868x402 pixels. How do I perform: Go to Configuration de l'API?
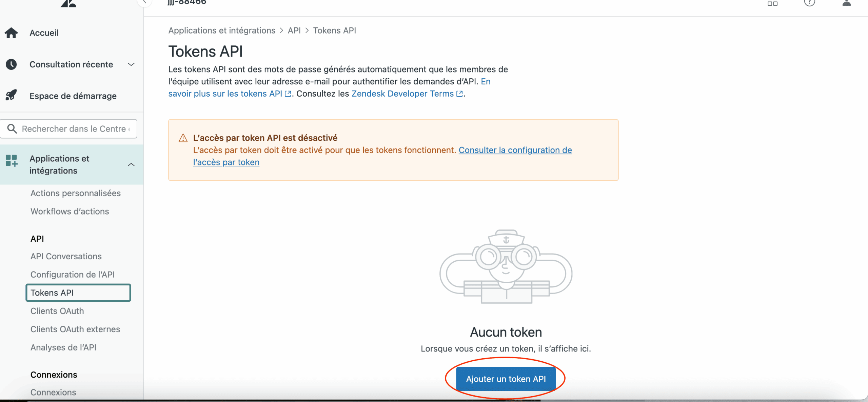73,275
